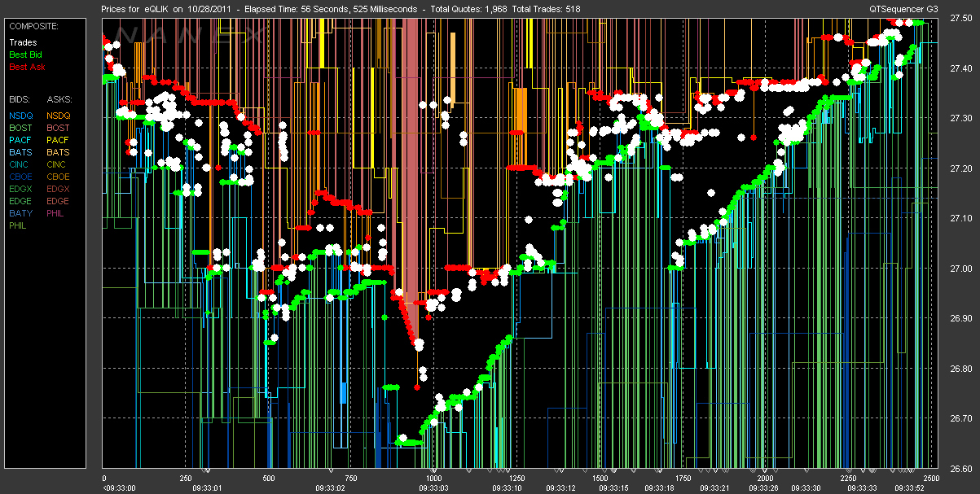Select PHIL under the ASKS heading
980x494 pixels.
click(56, 213)
